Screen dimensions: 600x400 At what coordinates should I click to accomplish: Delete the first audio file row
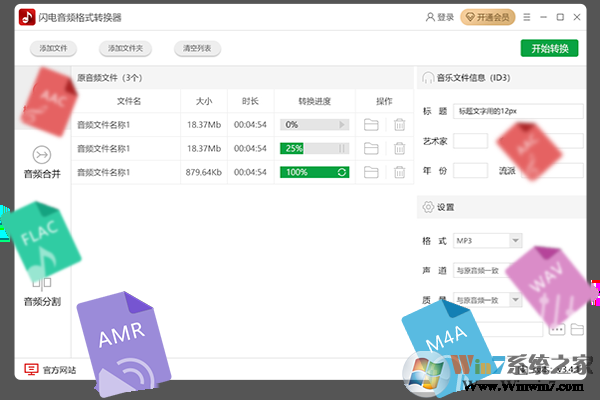click(x=399, y=125)
